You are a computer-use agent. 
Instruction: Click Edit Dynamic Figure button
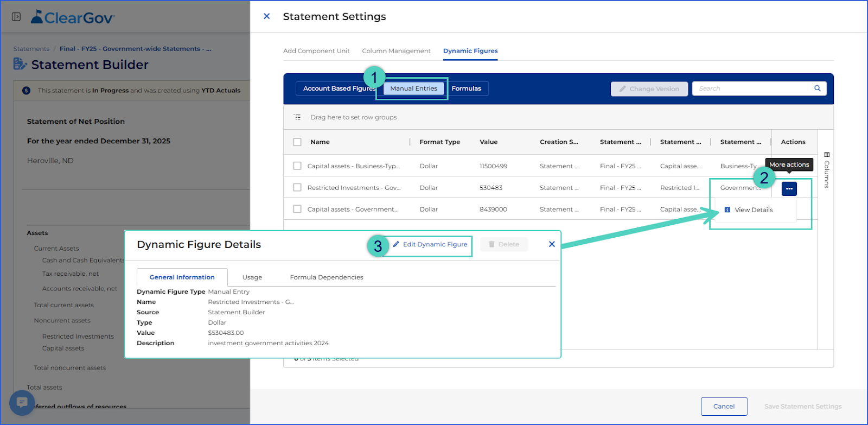(430, 244)
